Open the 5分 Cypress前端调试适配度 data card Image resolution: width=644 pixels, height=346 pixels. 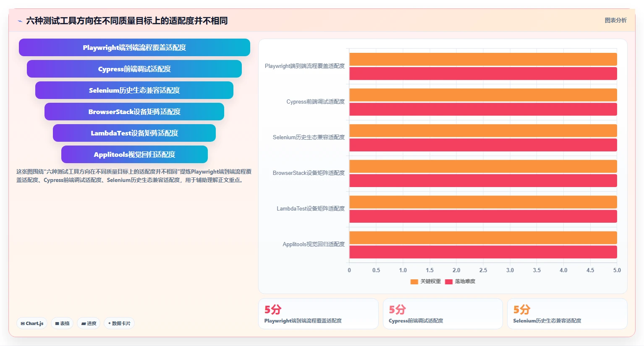click(x=443, y=314)
